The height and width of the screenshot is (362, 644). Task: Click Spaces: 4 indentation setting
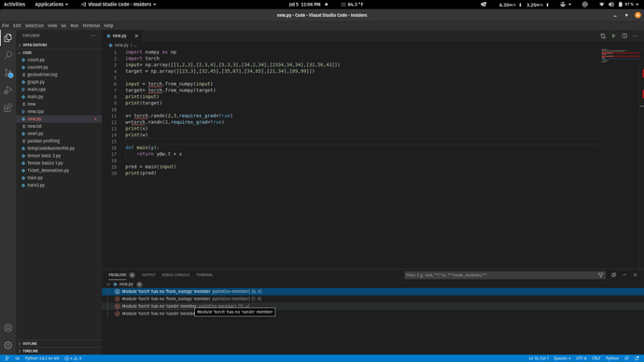(x=562, y=358)
